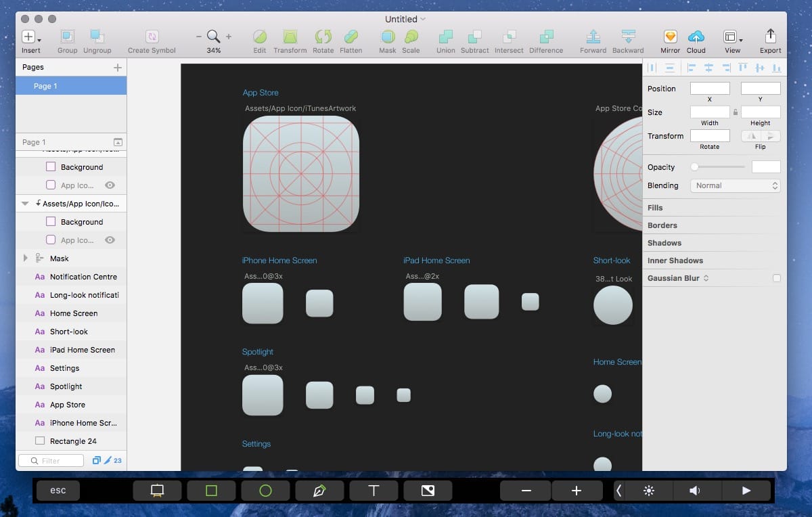Enable the Gaussian Blur checkbox

tap(776, 278)
